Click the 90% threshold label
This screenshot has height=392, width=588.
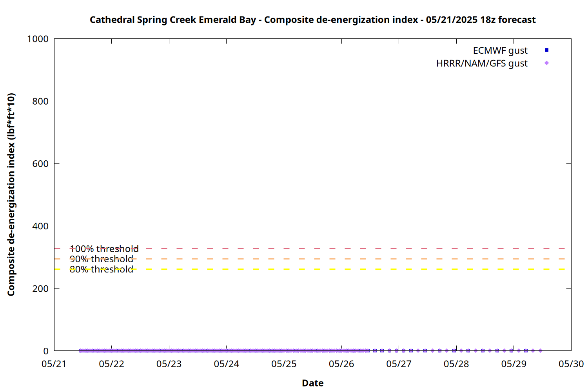(102, 259)
